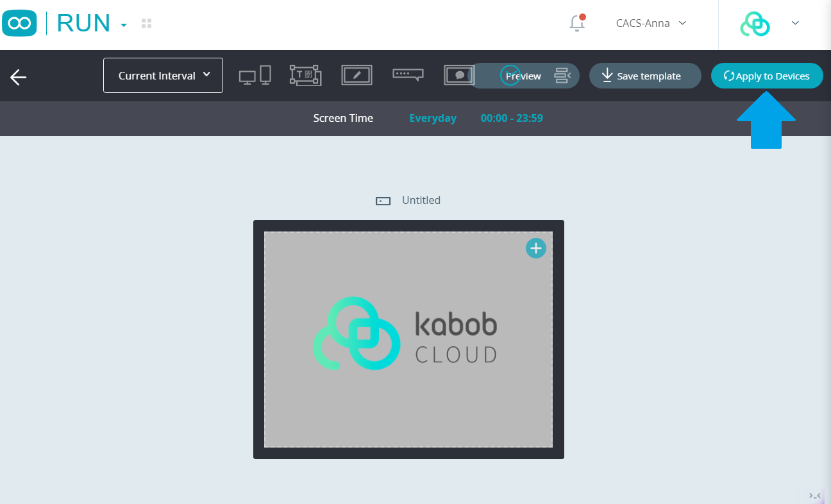Click the Everyday schedule link
The height and width of the screenshot is (504, 831).
pos(433,118)
